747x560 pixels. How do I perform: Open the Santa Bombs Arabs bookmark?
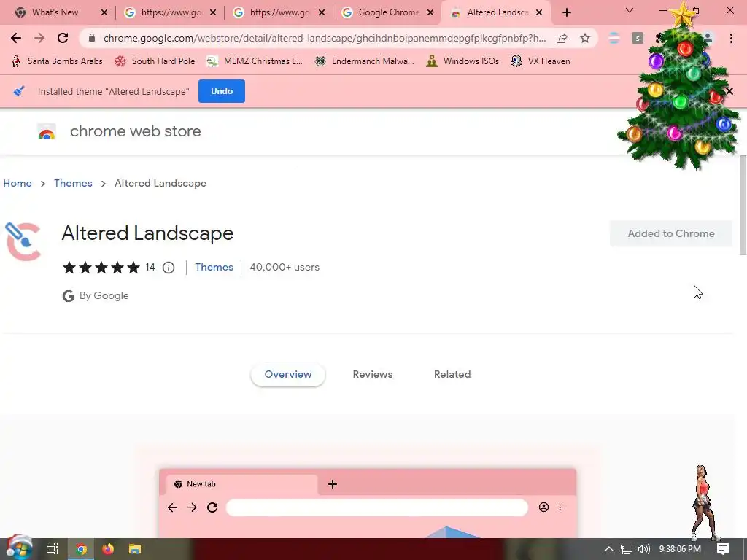tap(57, 61)
